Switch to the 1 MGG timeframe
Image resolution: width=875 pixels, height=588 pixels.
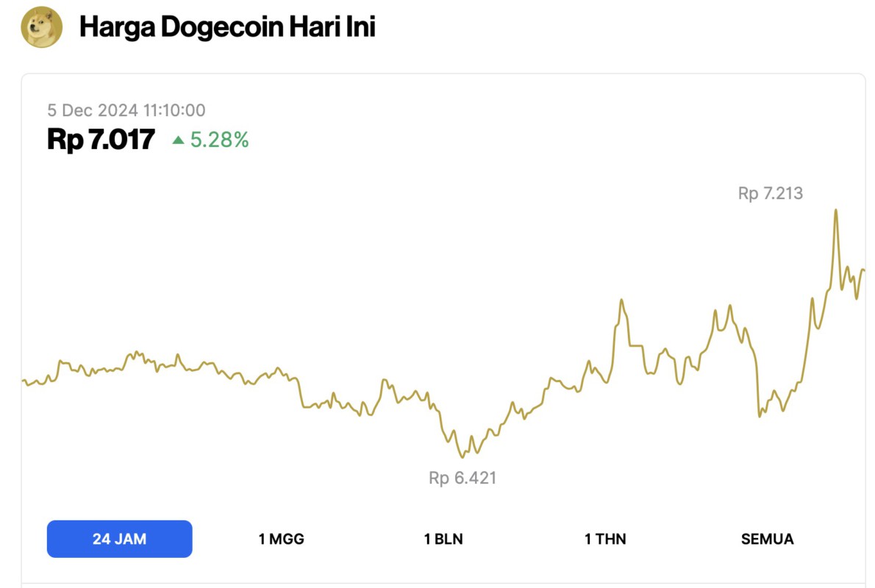click(281, 538)
